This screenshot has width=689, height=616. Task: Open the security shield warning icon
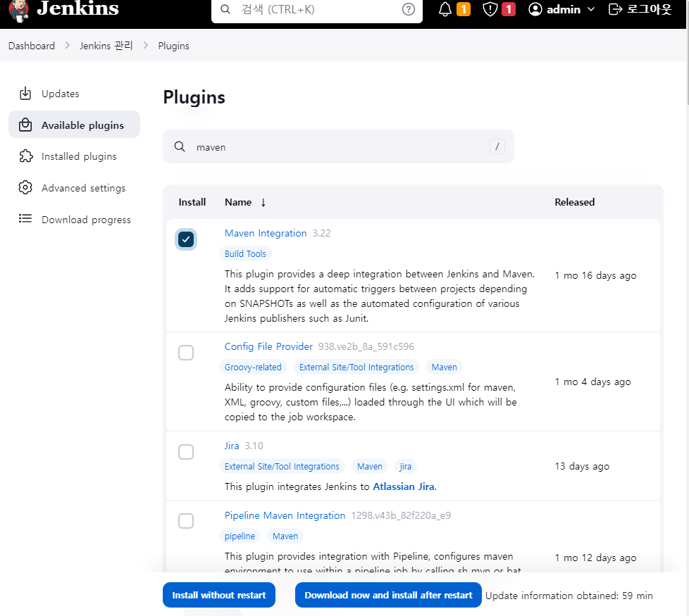point(490,9)
